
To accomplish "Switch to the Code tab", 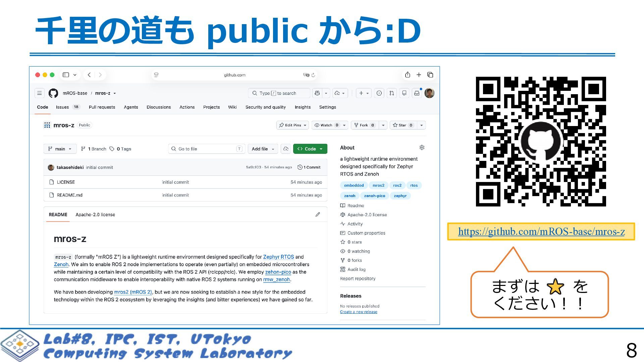I will pyautogui.click(x=43, y=107).
